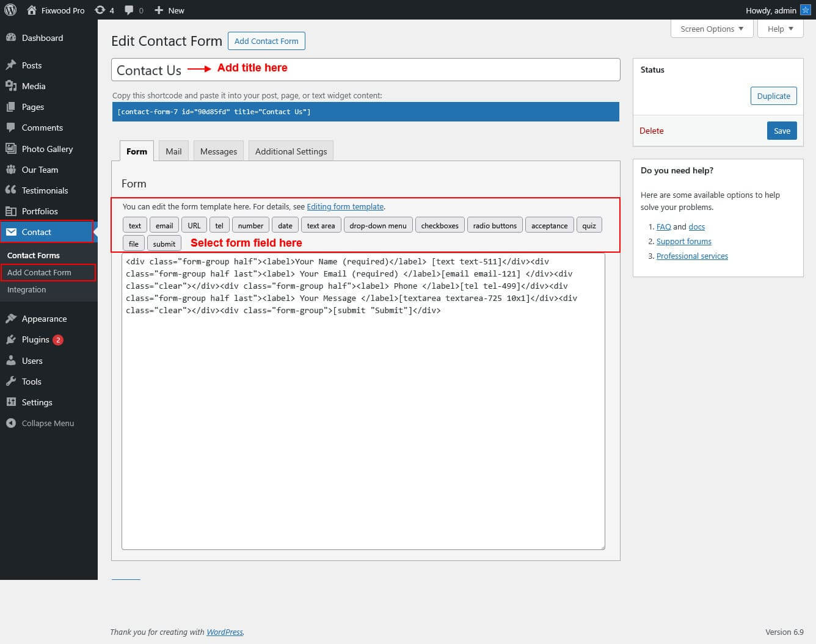This screenshot has width=816, height=644.
Task: Click the WordPress logo icon
Action: (10, 10)
